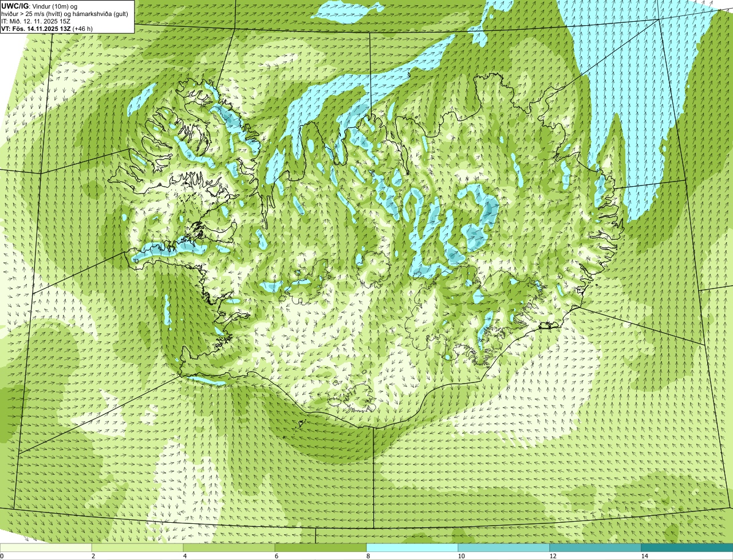Click the scale label '6' under the color bar
733x560 pixels.
(276, 556)
